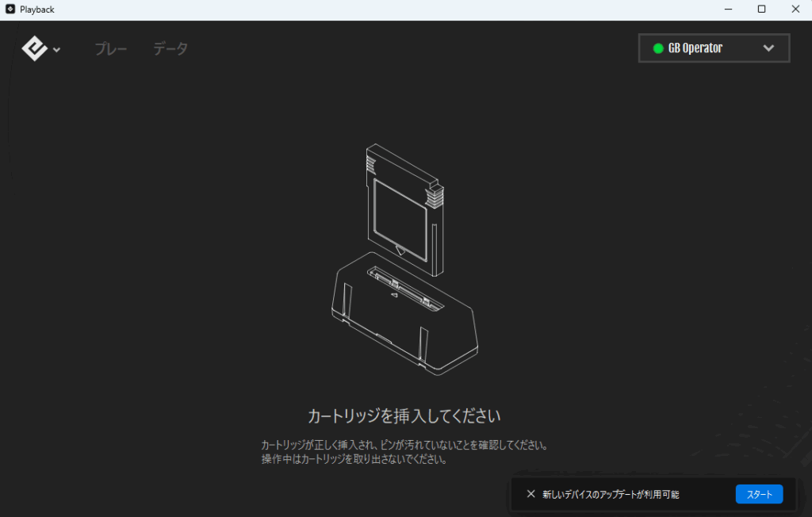Open the データ tab
812x517 pixels.
(x=170, y=48)
